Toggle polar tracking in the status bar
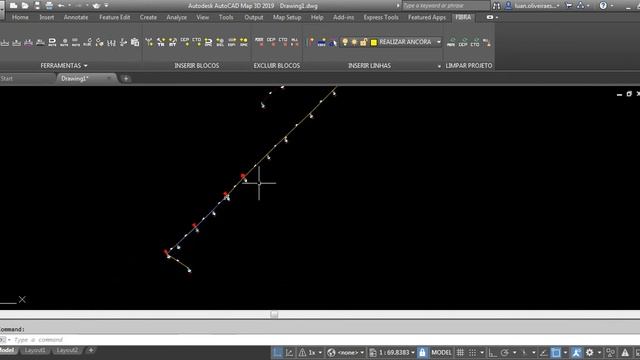This screenshot has height=360, width=640. (x=504, y=352)
